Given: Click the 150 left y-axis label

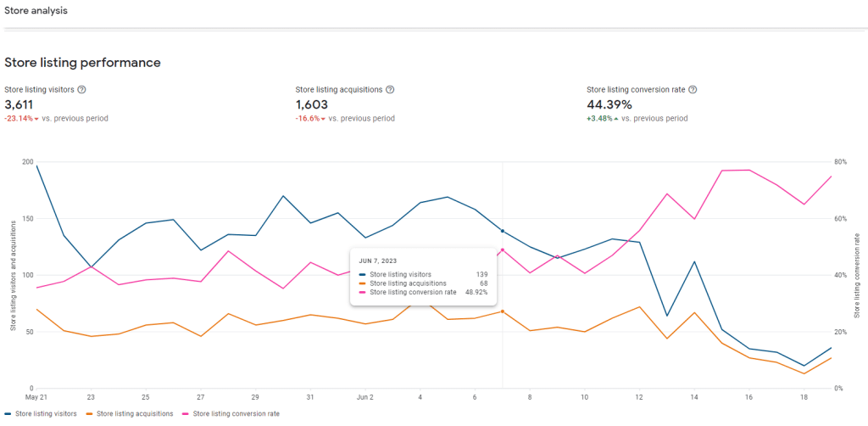Looking at the screenshot, I should tap(28, 218).
